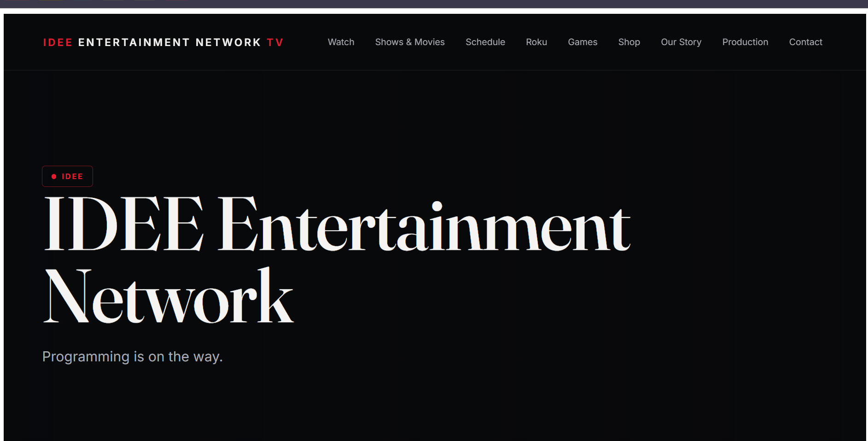Click the IDEE Entertainment Network headline
The width and height of the screenshot is (868, 441).
[337, 259]
